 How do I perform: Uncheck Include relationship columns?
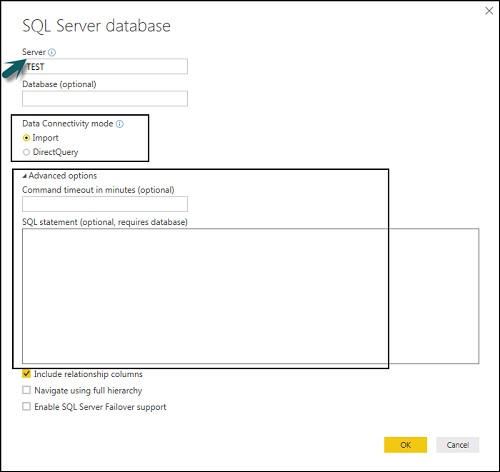(x=26, y=374)
